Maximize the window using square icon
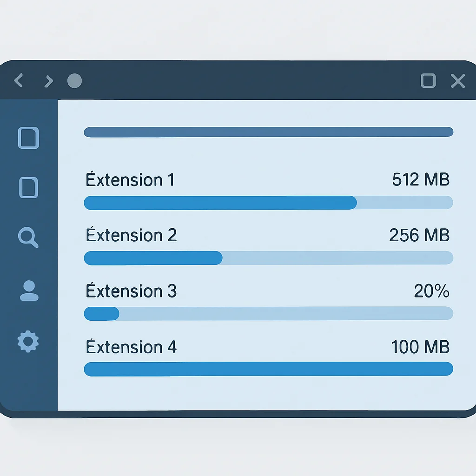 pyautogui.click(x=428, y=80)
